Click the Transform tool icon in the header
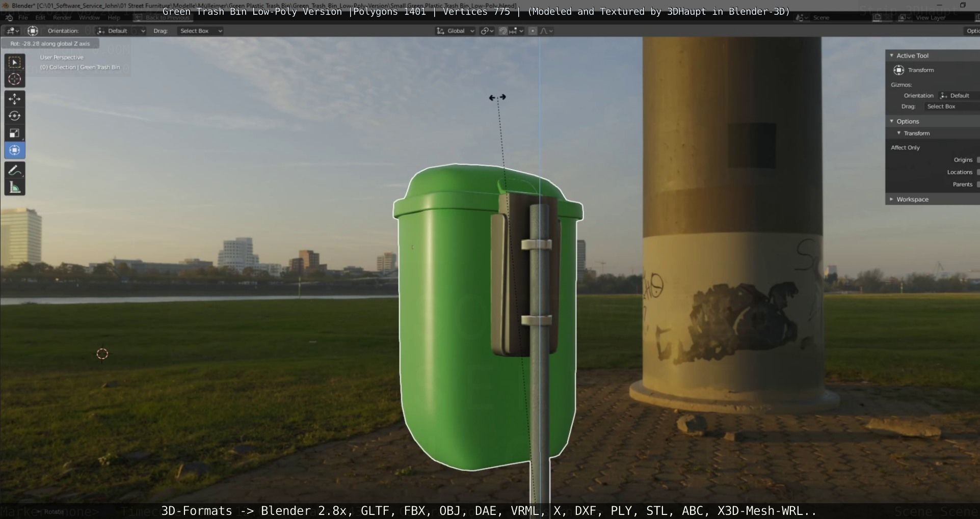This screenshot has width=980, height=519. point(33,31)
